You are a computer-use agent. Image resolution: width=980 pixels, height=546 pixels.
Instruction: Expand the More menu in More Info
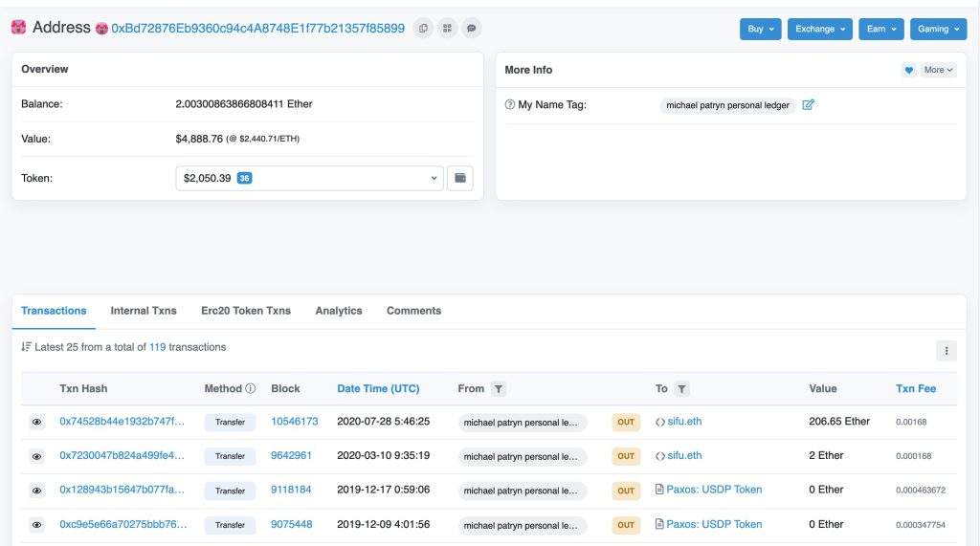938,70
